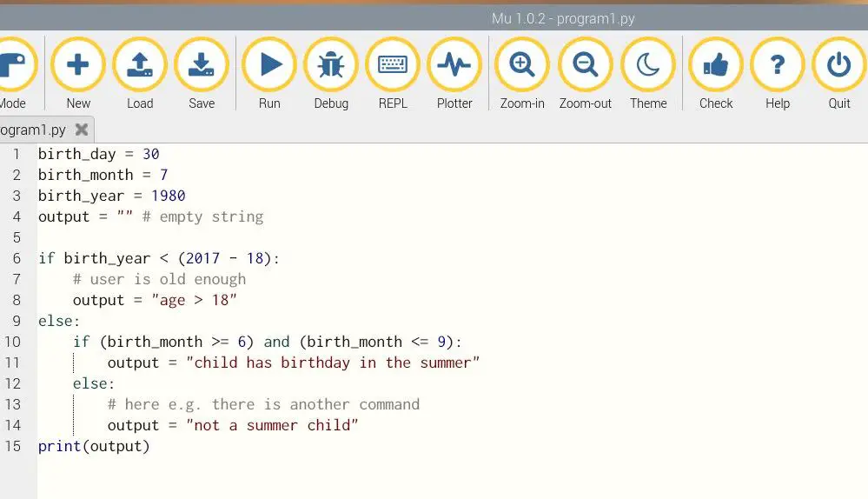Click the window title 'Mu 1.0.2 - program1.py'
Image resolution: width=868 pixels, height=499 pixels.
click(563, 18)
